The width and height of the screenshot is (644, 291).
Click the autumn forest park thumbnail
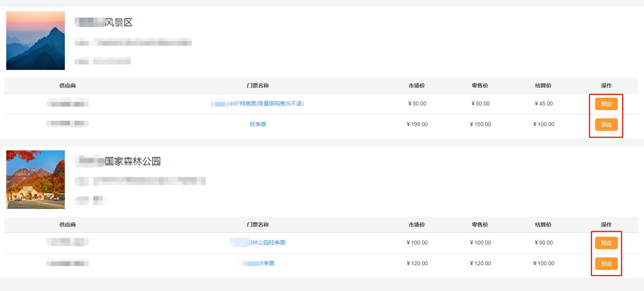point(36,180)
